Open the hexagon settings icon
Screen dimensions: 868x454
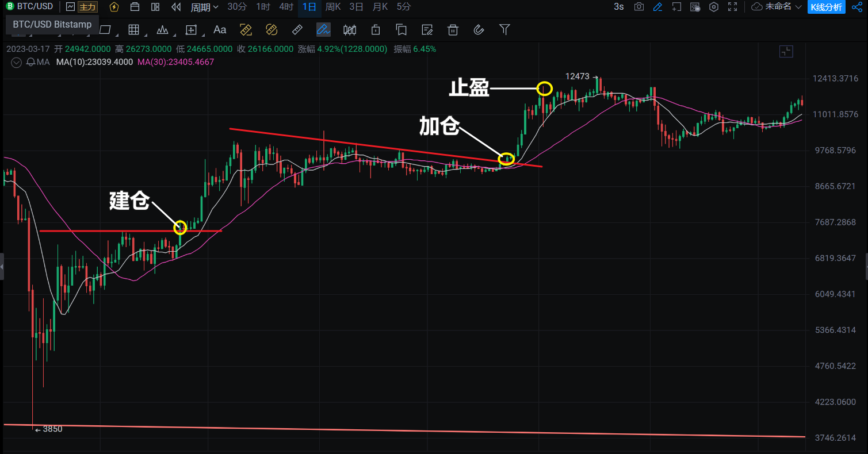[714, 7]
